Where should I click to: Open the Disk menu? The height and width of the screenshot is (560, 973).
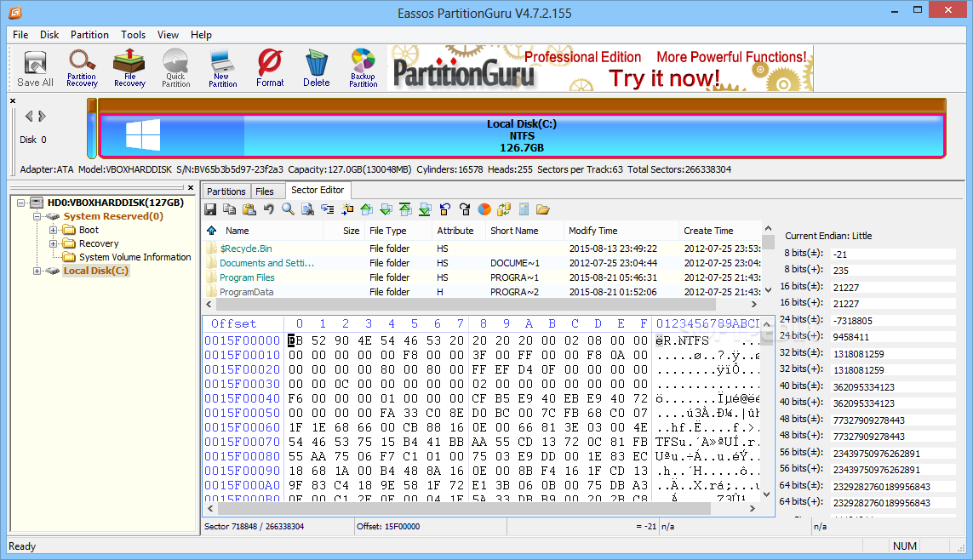point(49,35)
